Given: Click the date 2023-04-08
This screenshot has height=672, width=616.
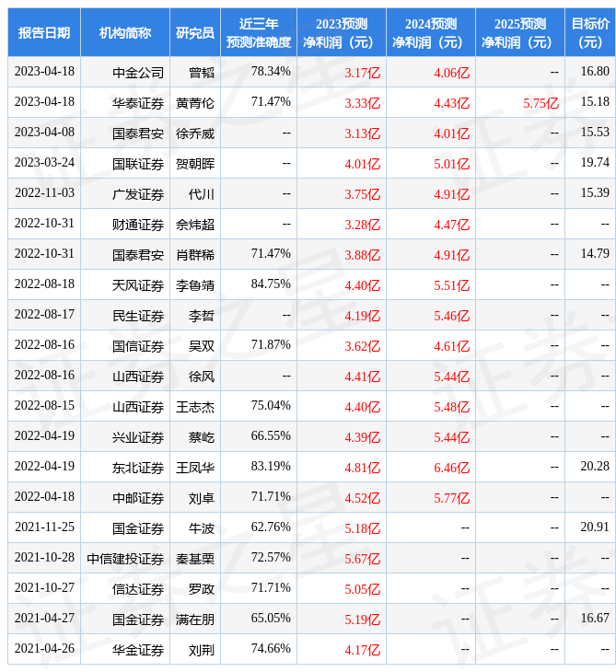Looking at the screenshot, I should pyautogui.click(x=44, y=132).
